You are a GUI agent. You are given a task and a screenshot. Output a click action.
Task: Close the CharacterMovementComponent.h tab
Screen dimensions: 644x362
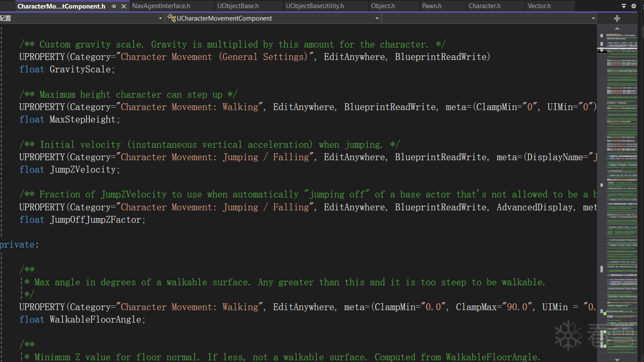[x=124, y=6]
